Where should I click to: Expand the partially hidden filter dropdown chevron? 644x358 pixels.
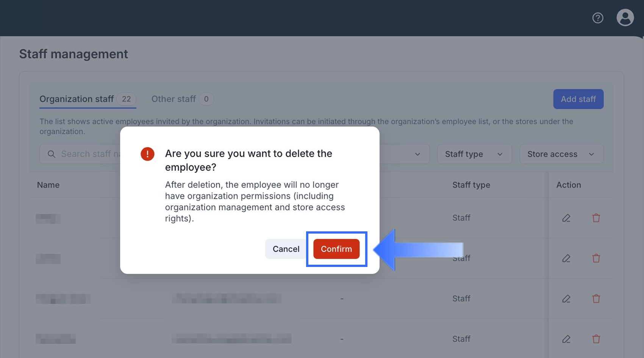point(417,154)
